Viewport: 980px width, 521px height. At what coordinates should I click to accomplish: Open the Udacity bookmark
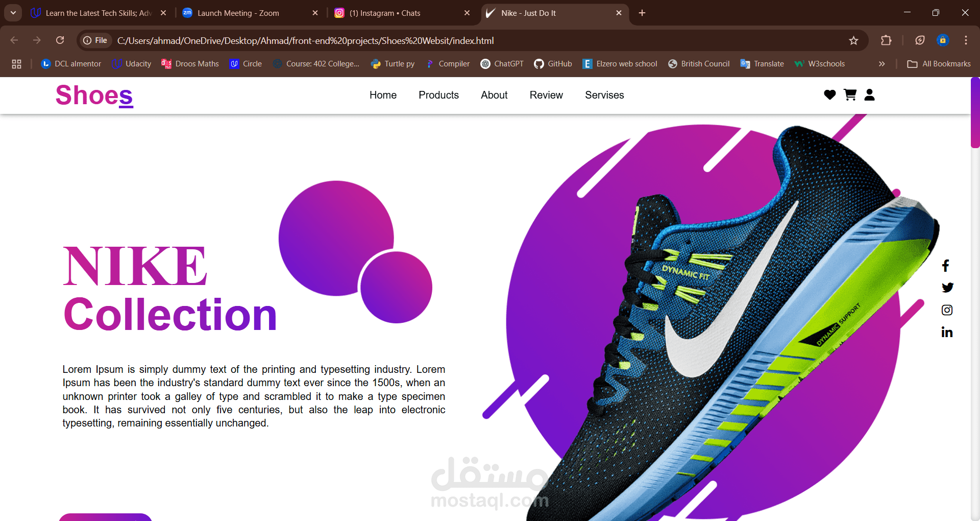(x=132, y=64)
